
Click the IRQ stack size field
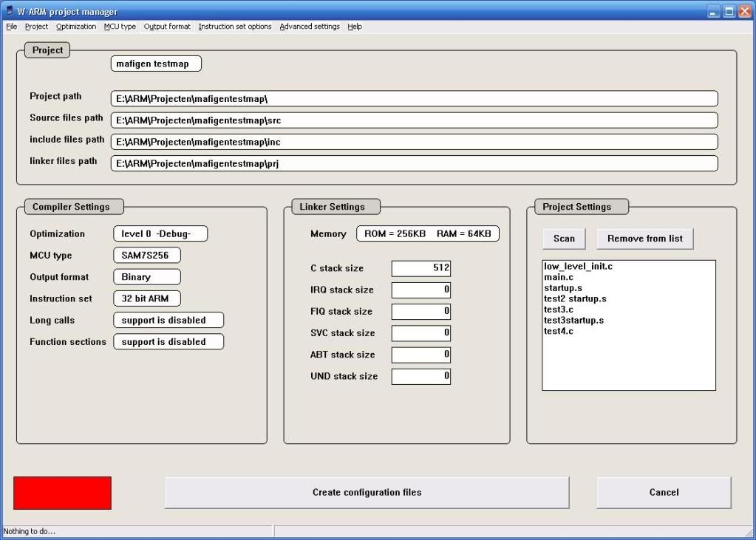pyautogui.click(x=421, y=290)
